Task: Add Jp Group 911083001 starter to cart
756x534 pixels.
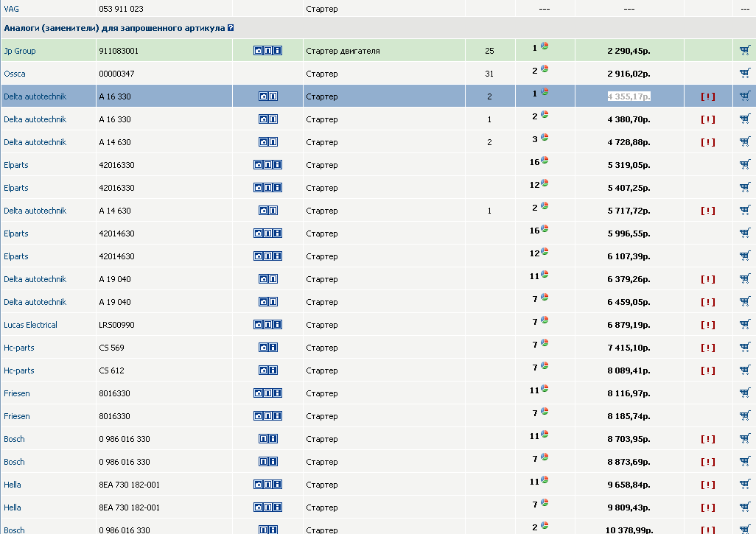Action: point(744,51)
